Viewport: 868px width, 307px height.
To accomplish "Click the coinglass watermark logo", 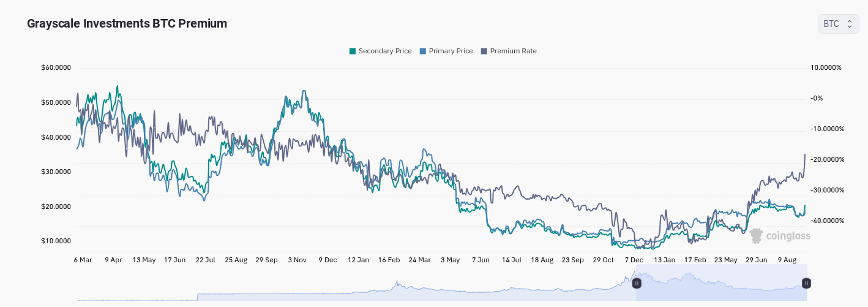I will [x=780, y=236].
